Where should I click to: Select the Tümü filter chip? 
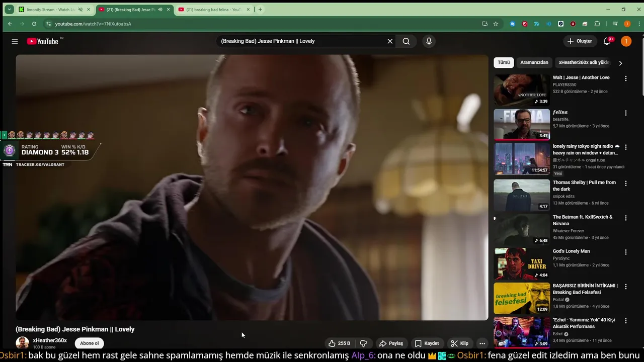(x=504, y=62)
